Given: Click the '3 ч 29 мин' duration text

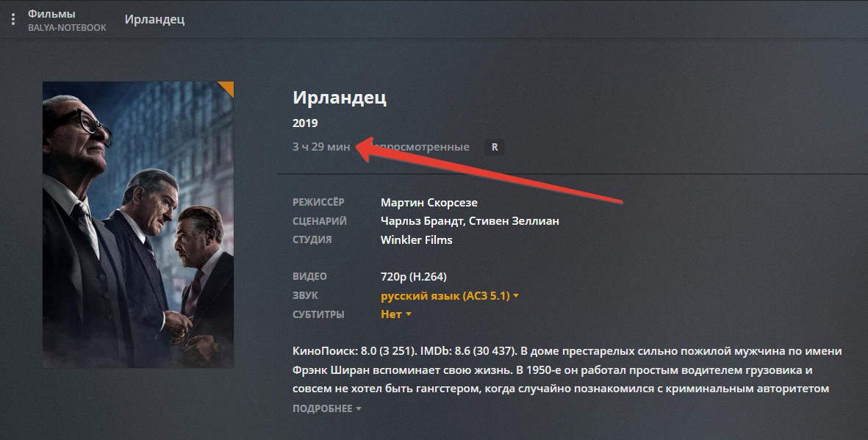Looking at the screenshot, I should click(x=321, y=147).
